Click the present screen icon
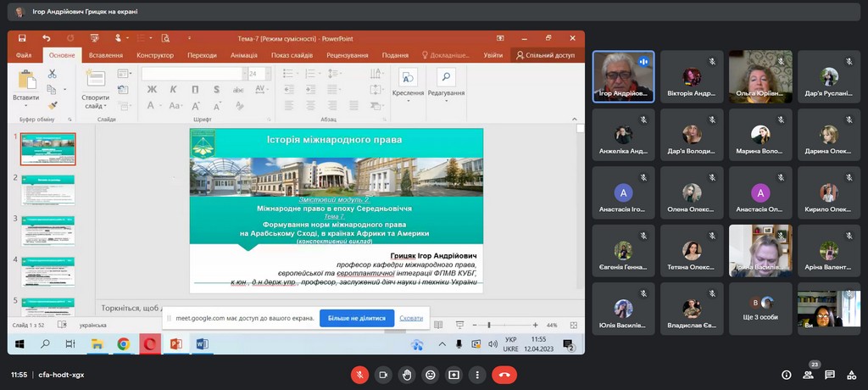Screen dimensions: 868x390 point(454,374)
